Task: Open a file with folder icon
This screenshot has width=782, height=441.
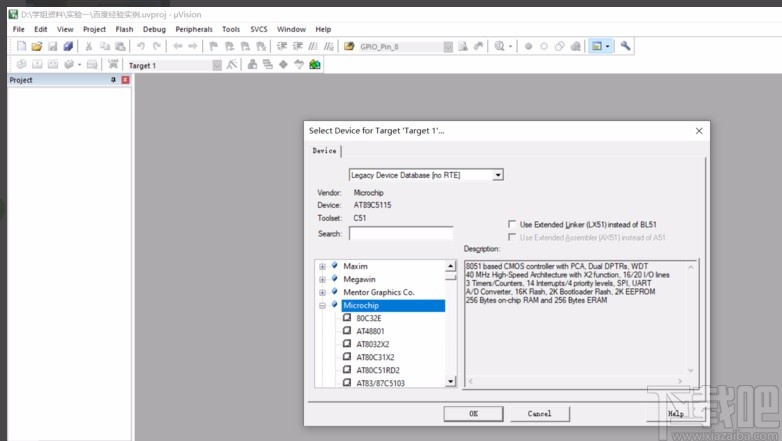Action: pyautogui.click(x=36, y=46)
